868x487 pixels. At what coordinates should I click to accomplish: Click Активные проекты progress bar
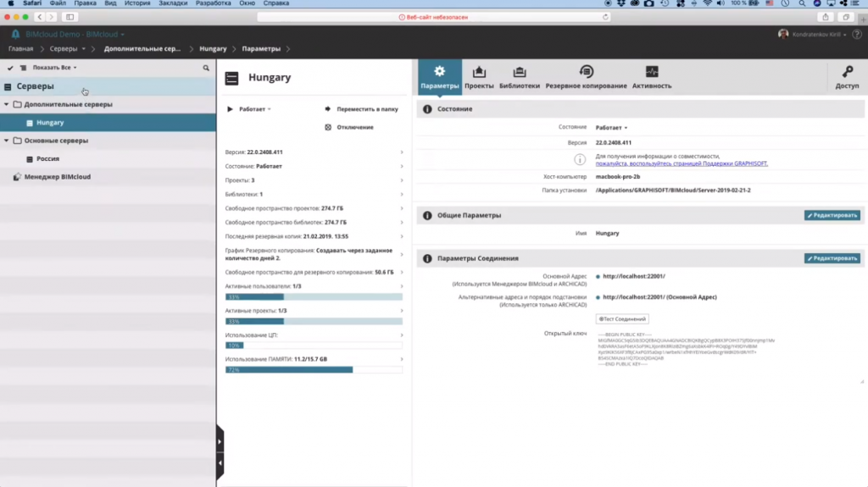[x=314, y=322]
